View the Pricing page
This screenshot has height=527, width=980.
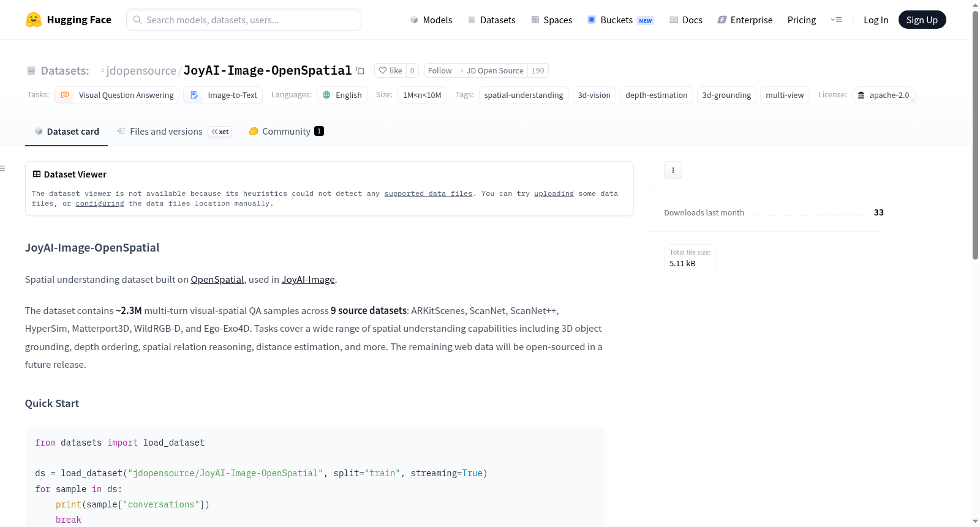click(x=802, y=20)
